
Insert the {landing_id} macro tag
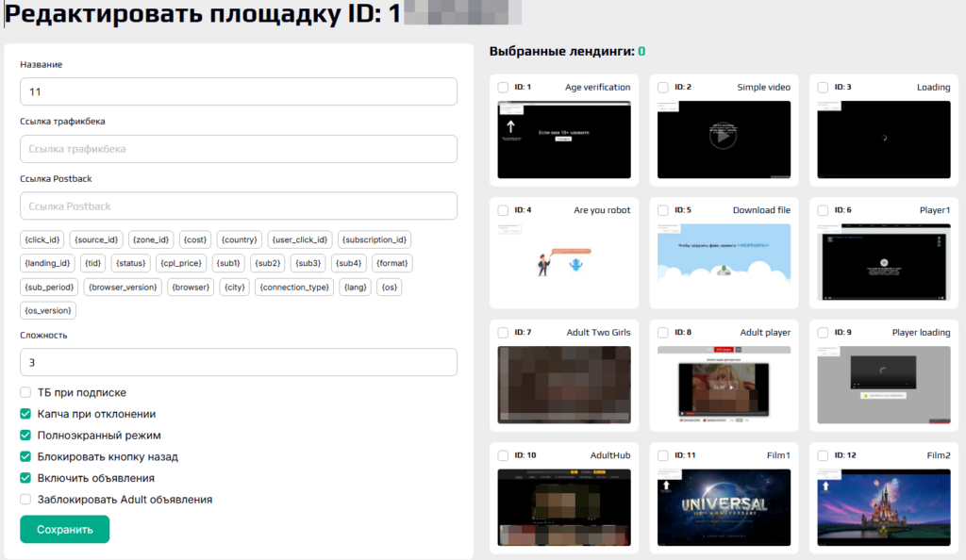(47, 263)
